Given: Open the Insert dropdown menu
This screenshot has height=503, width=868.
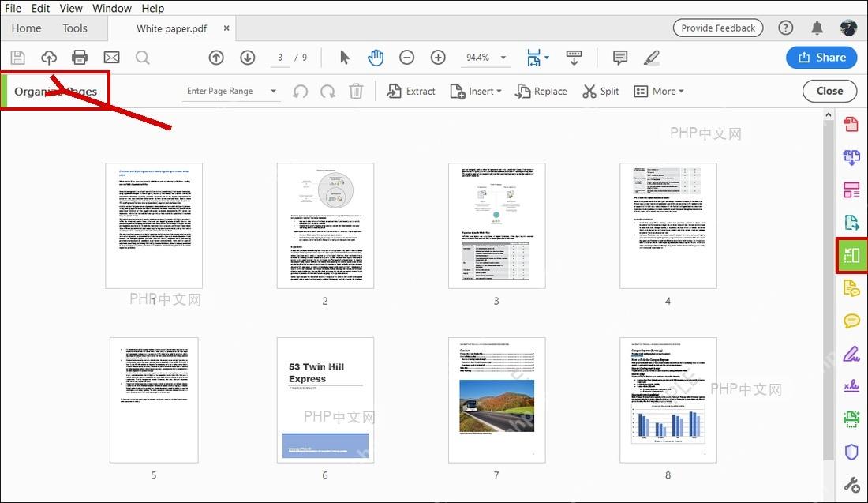Looking at the screenshot, I should click(476, 92).
